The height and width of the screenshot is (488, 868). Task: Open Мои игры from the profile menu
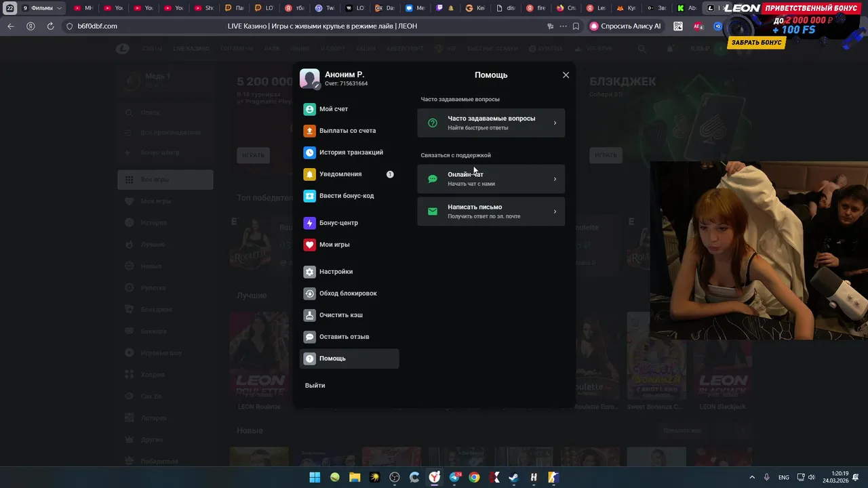[x=349, y=245]
